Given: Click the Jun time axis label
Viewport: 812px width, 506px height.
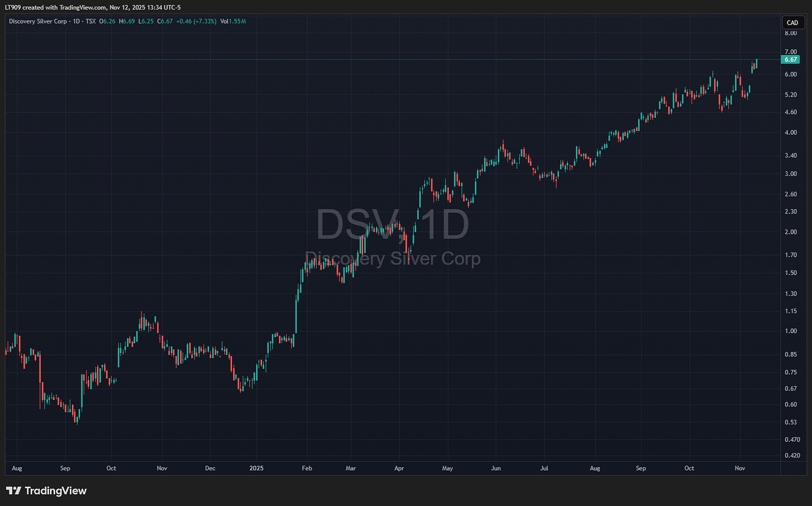Looking at the screenshot, I should pyautogui.click(x=496, y=469).
